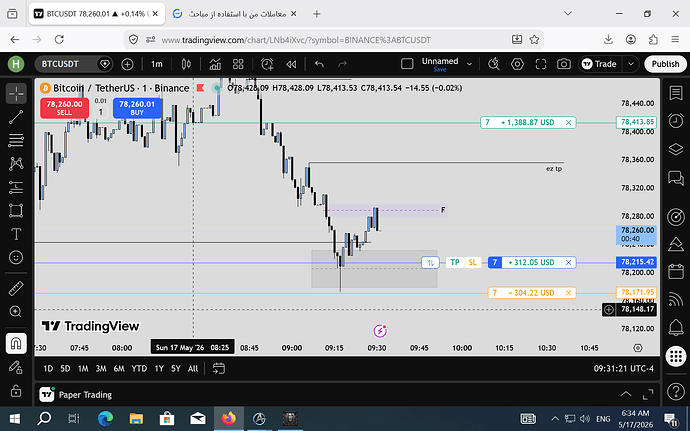Set the 1D date range

pos(48,368)
